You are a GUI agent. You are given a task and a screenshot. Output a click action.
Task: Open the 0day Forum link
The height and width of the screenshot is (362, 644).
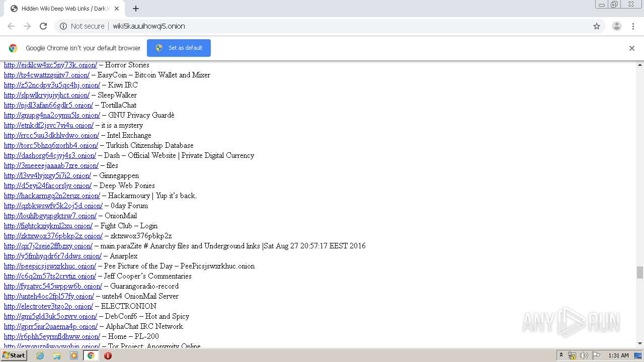tap(53, 206)
